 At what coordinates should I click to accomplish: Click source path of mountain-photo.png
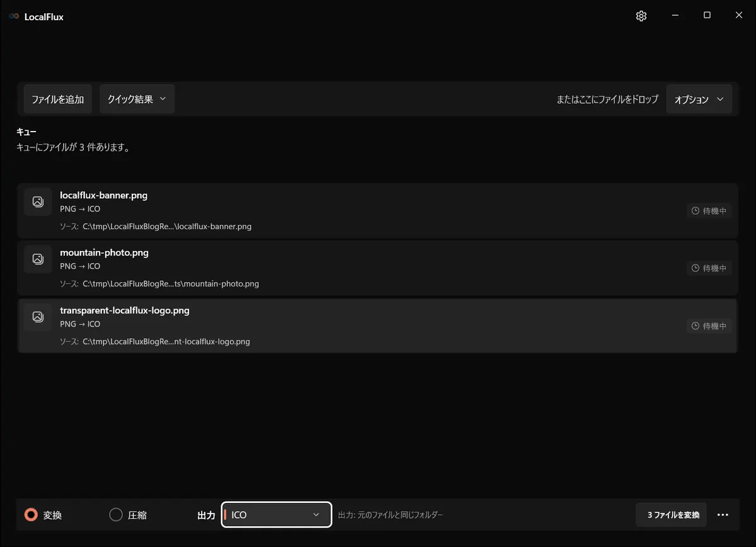coord(171,284)
